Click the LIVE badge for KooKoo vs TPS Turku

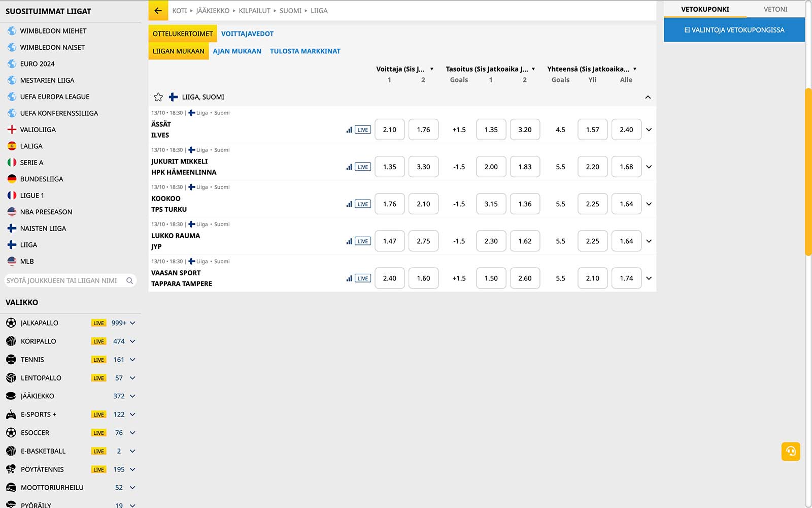(x=362, y=204)
